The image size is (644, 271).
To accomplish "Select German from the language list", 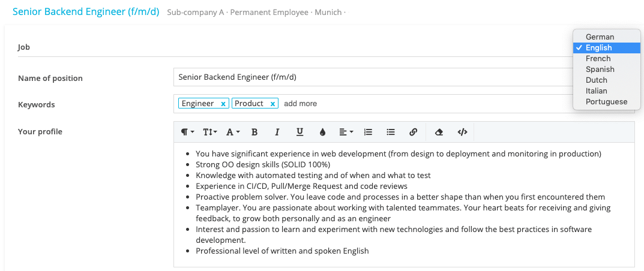I will pos(600,37).
